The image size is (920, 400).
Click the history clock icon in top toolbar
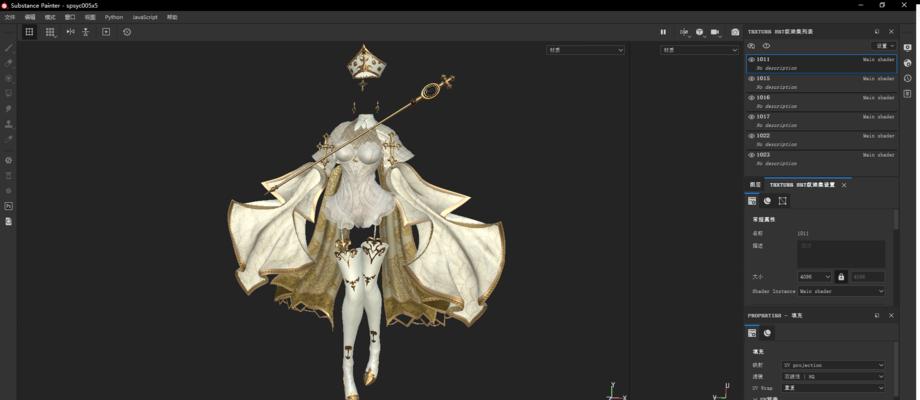pyautogui.click(x=127, y=32)
